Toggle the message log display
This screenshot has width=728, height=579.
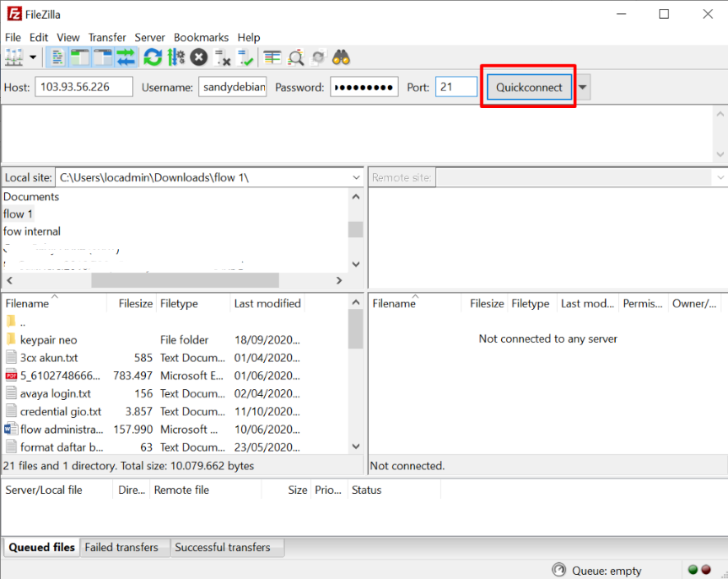pos(56,57)
